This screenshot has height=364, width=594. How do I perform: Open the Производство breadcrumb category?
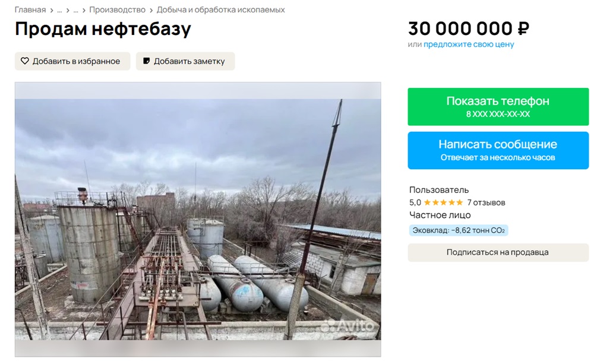pyautogui.click(x=117, y=10)
